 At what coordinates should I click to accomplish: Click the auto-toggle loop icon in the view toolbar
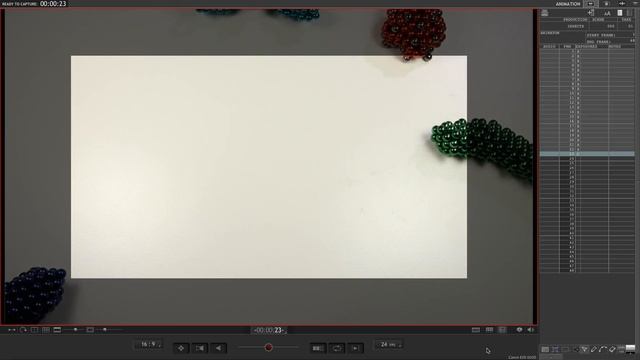click(x=23, y=330)
